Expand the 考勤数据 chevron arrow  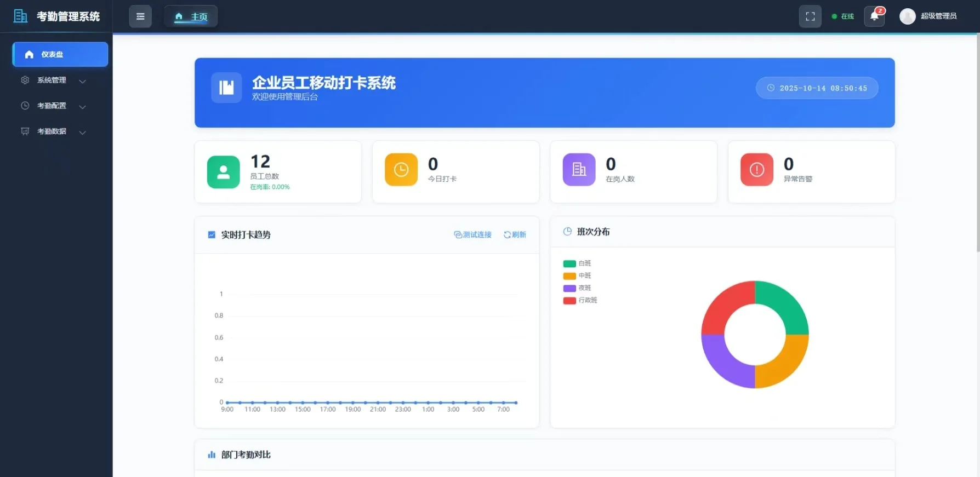82,133
